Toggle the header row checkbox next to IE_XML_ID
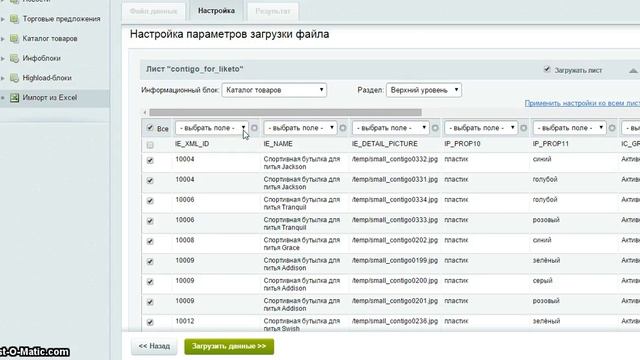 pyautogui.click(x=150, y=145)
